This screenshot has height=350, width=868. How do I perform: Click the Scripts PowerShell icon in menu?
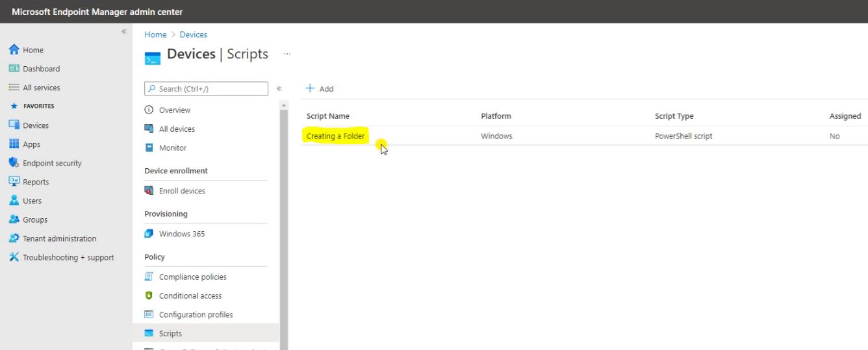(x=149, y=333)
